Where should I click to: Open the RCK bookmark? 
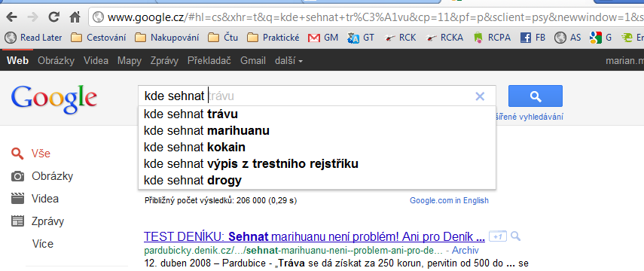point(401,38)
